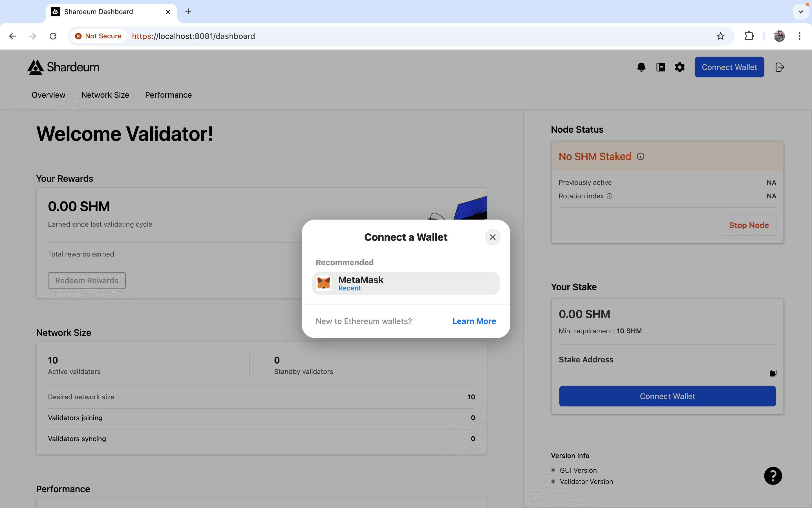Click the MetaMask fox icon

tap(324, 283)
